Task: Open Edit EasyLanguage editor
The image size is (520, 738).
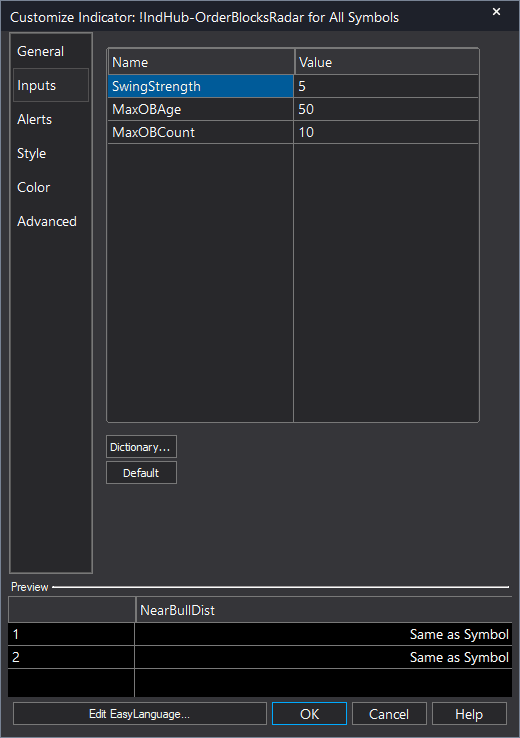Action: click(x=140, y=714)
